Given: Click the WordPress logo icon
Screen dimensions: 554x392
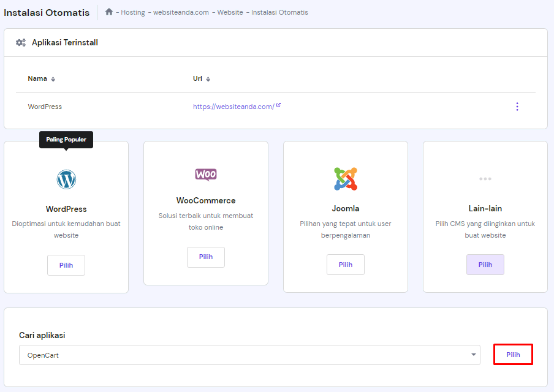Looking at the screenshot, I should (66, 179).
